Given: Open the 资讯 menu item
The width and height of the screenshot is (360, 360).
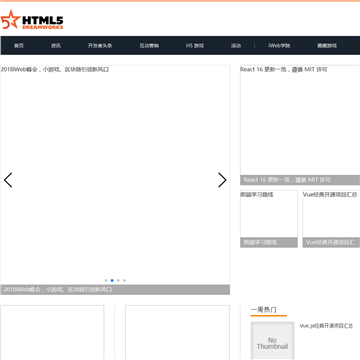Looking at the screenshot, I should 56,46.
